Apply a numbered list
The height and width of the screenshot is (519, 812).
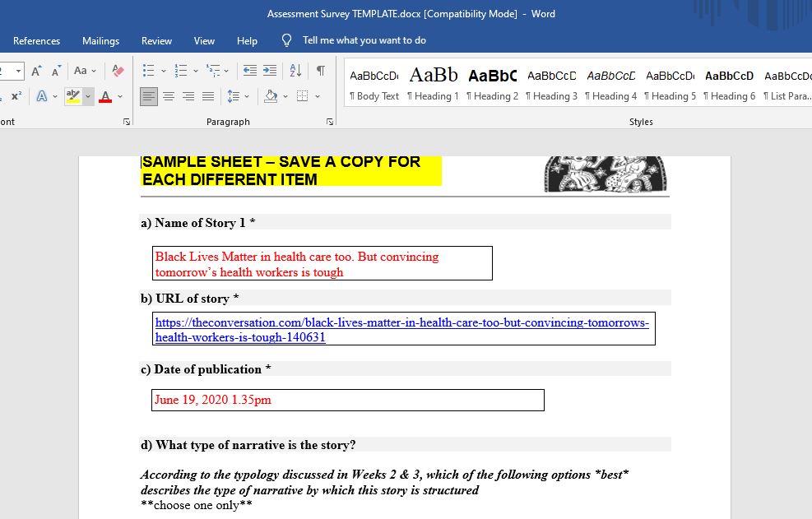coord(181,71)
